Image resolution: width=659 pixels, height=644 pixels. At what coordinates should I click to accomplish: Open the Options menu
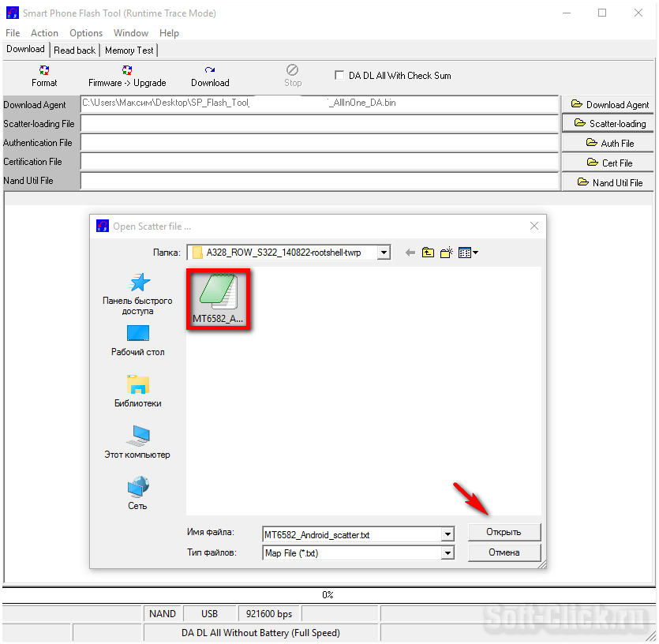point(86,33)
